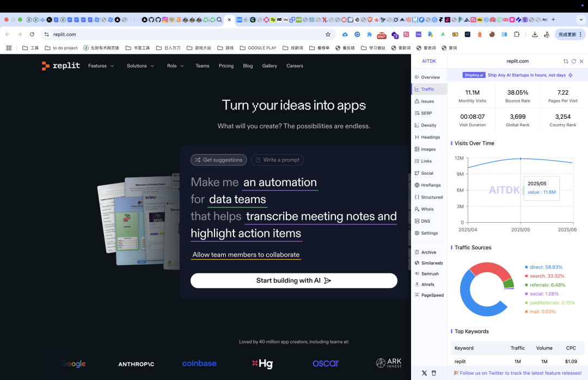Expand the Features dropdown menu
This screenshot has width=588, height=380.
pyautogui.click(x=101, y=66)
